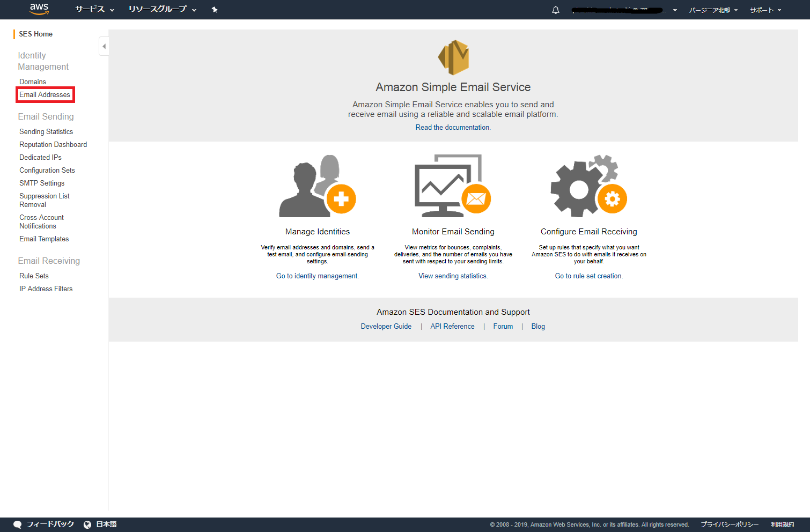Click the Manage Identities people icon
Viewport: 810px width, 532px height.
(x=317, y=185)
